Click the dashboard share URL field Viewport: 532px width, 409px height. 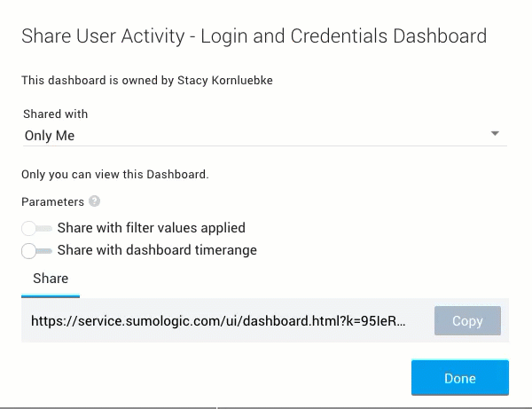(219, 321)
